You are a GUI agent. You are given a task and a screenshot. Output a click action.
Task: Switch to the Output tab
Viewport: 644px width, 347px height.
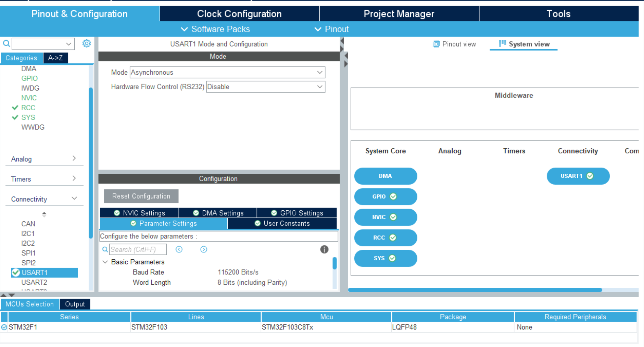click(x=75, y=304)
